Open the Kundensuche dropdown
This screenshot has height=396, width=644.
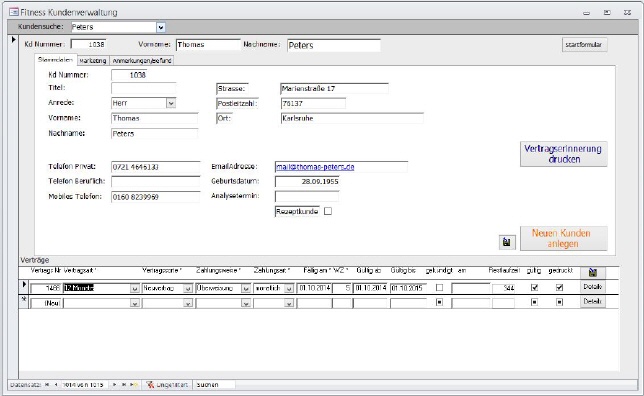click(x=161, y=28)
